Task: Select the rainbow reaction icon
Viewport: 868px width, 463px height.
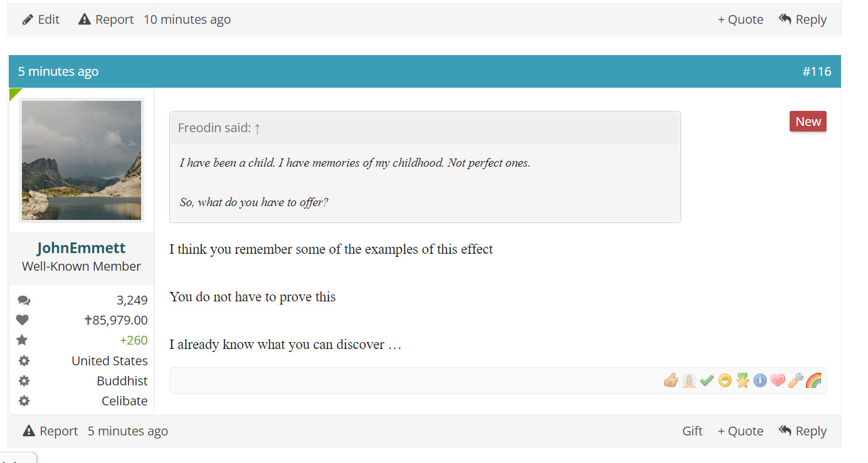Action: [813, 380]
